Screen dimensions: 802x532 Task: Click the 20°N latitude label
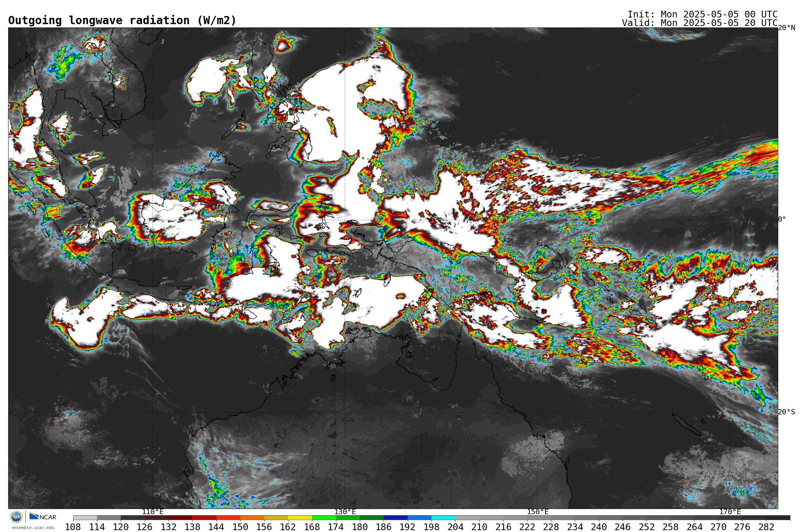pos(786,28)
